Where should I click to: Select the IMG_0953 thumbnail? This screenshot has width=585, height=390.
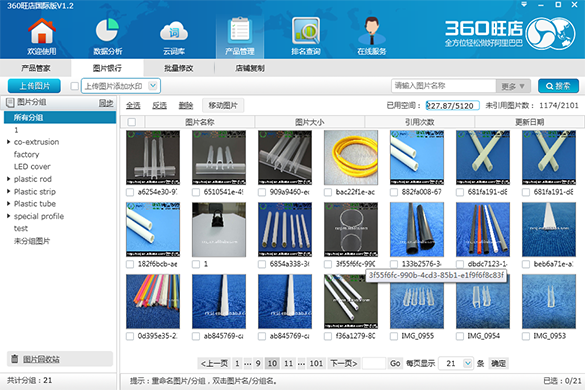[x=549, y=302]
